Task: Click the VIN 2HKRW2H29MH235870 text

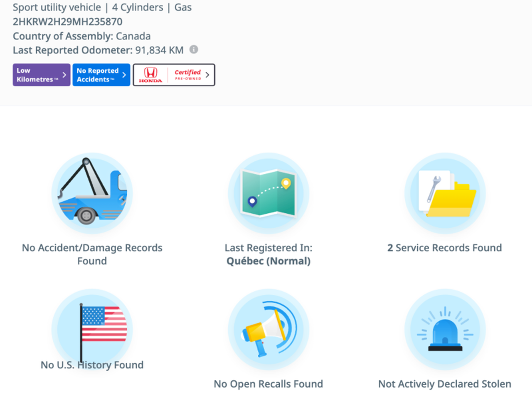Action: pyautogui.click(x=68, y=22)
